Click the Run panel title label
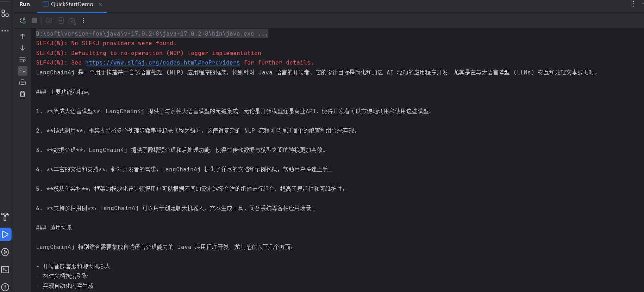The width and height of the screenshot is (644, 292). coord(25,4)
